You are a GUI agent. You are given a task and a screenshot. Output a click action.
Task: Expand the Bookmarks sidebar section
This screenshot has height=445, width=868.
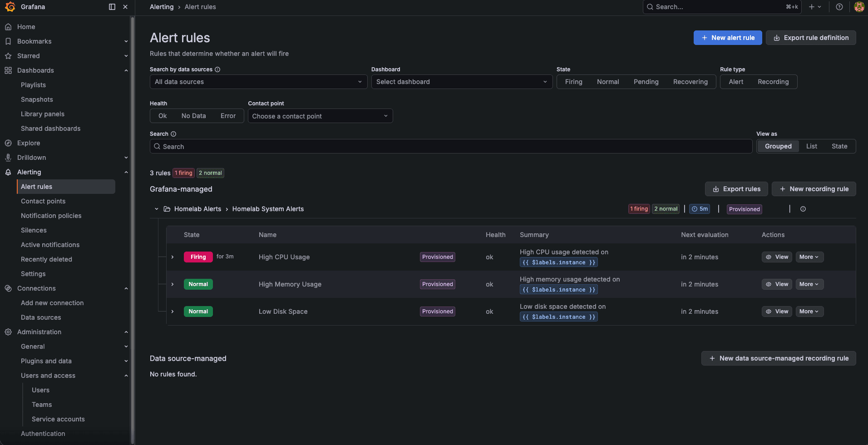126,41
